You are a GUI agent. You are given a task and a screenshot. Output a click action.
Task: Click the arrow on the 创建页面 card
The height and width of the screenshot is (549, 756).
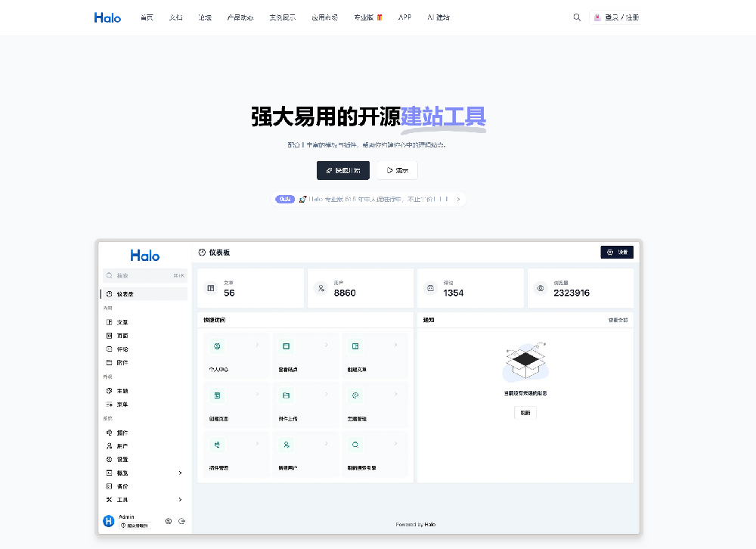(x=258, y=394)
